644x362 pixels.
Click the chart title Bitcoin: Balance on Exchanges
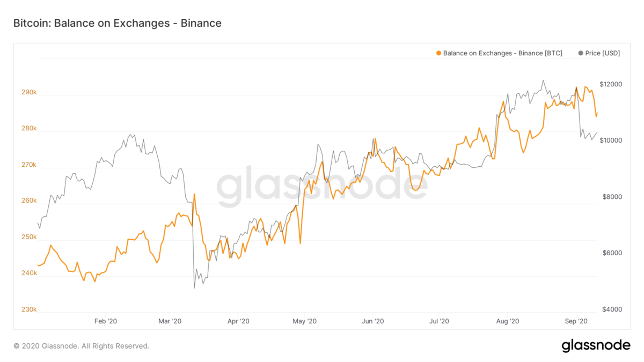click(117, 23)
